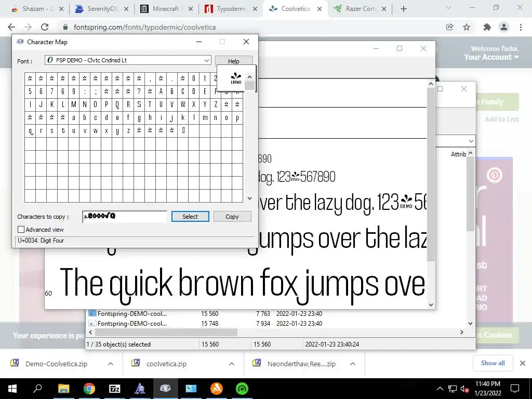The height and width of the screenshot is (399, 532).
Task: Expand options for Demo-Coolvetica.zip download
Action: [x=111, y=364]
